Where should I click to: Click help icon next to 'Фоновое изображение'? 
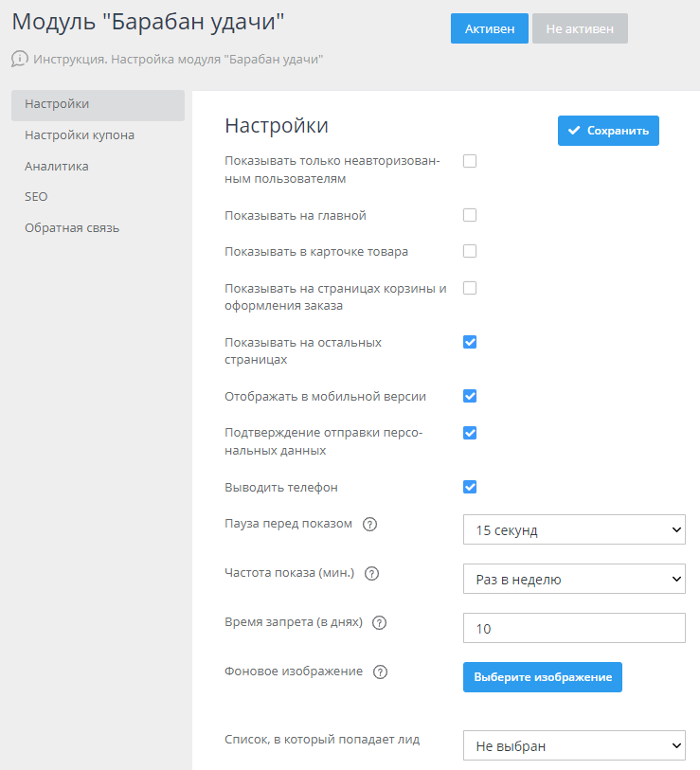point(381,672)
